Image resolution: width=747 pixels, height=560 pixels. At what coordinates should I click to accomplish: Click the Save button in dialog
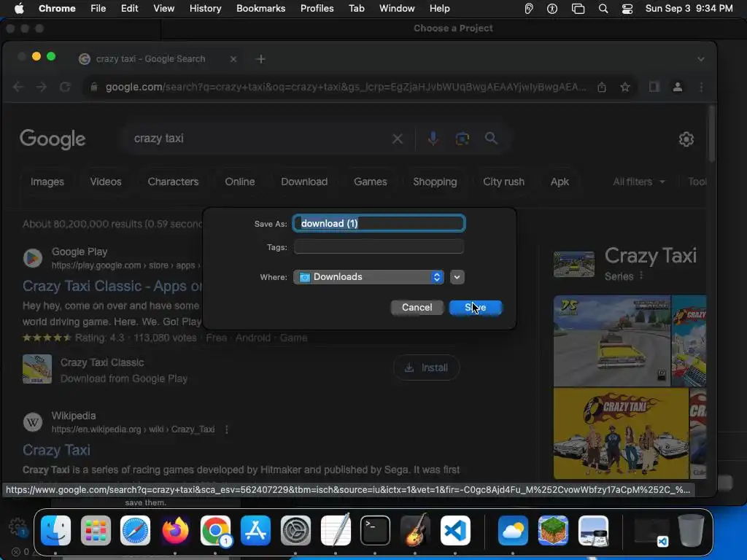[x=475, y=307]
